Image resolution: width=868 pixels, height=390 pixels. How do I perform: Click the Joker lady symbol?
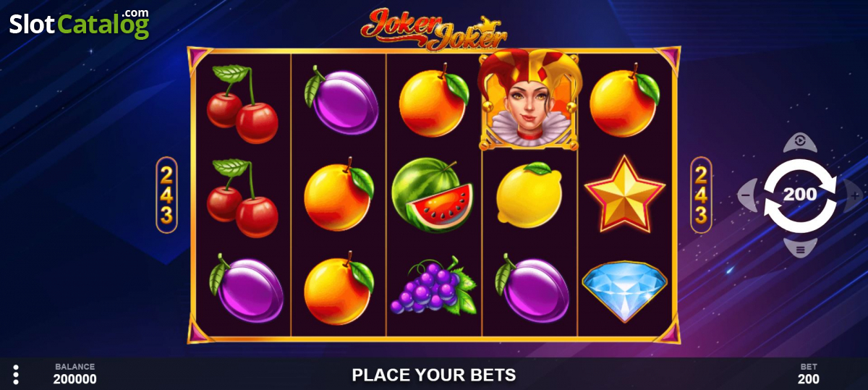pyautogui.click(x=529, y=99)
